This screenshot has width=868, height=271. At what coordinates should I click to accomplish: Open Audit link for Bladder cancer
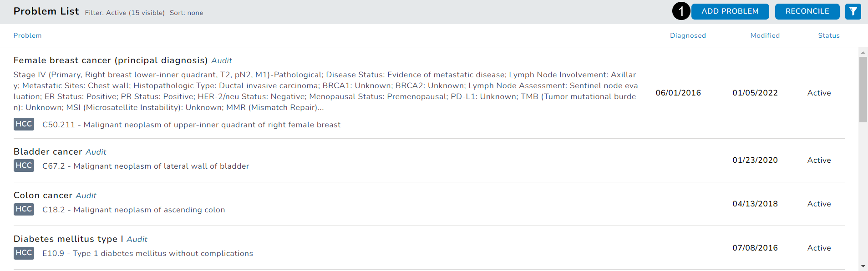(96, 152)
